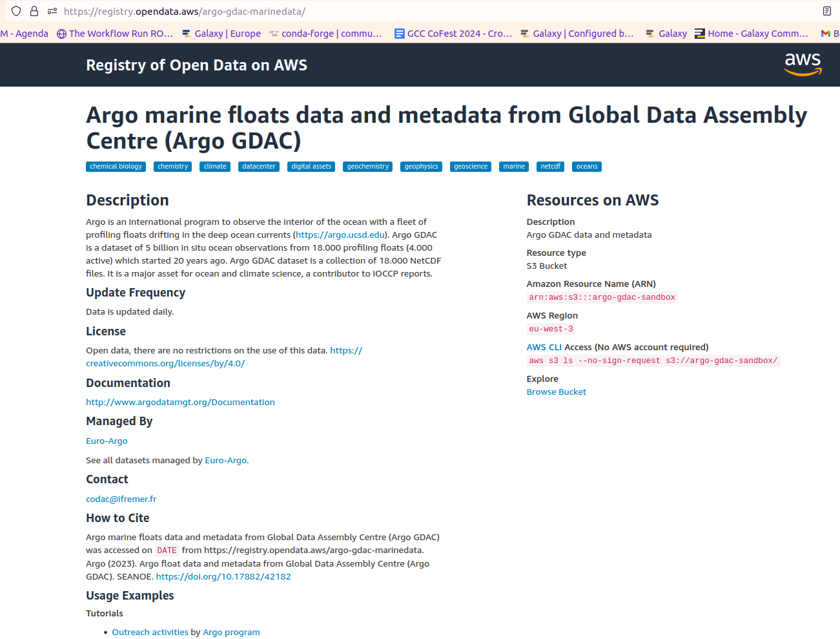Select the datacenter tag
This screenshot has height=639, width=840.
(x=259, y=167)
